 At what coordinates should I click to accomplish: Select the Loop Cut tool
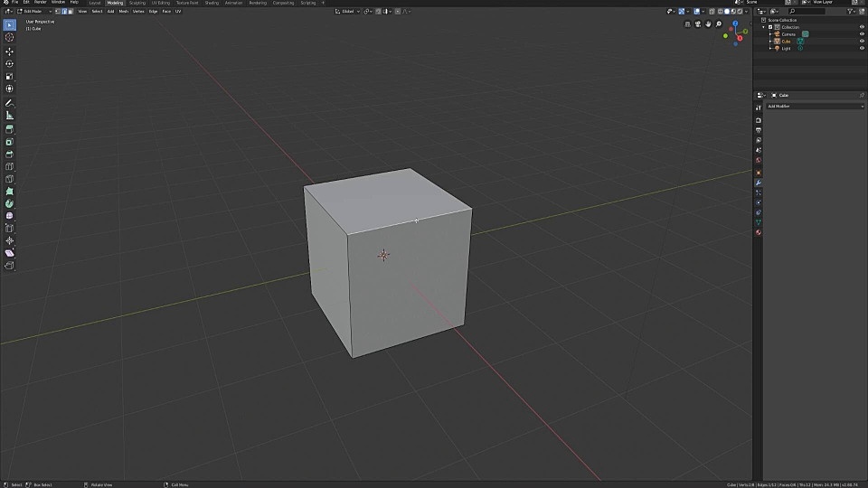[x=9, y=166]
